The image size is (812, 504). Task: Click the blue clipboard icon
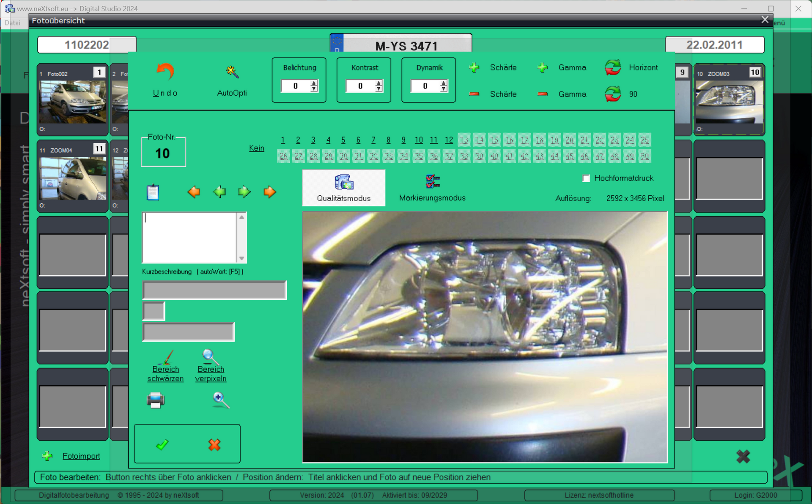tap(153, 192)
